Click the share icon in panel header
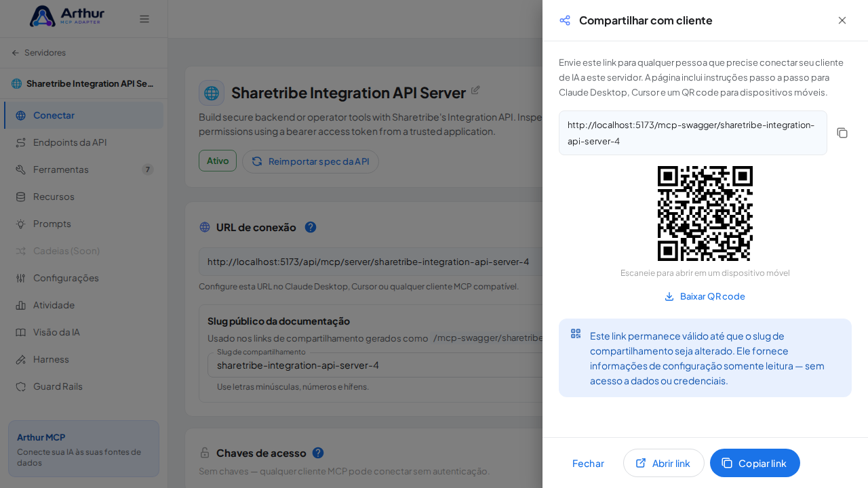The height and width of the screenshot is (488, 868). [x=565, y=20]
